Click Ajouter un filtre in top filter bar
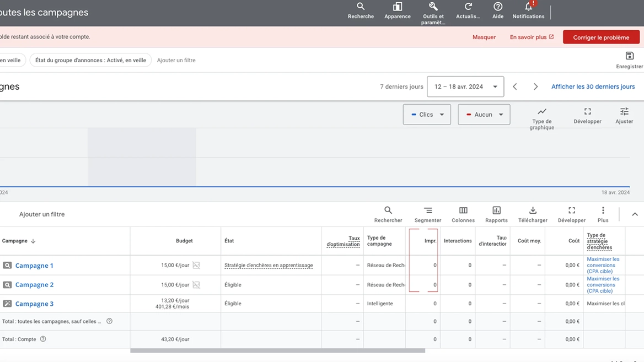Screen dimensions: 644x362 click(176, 61)
